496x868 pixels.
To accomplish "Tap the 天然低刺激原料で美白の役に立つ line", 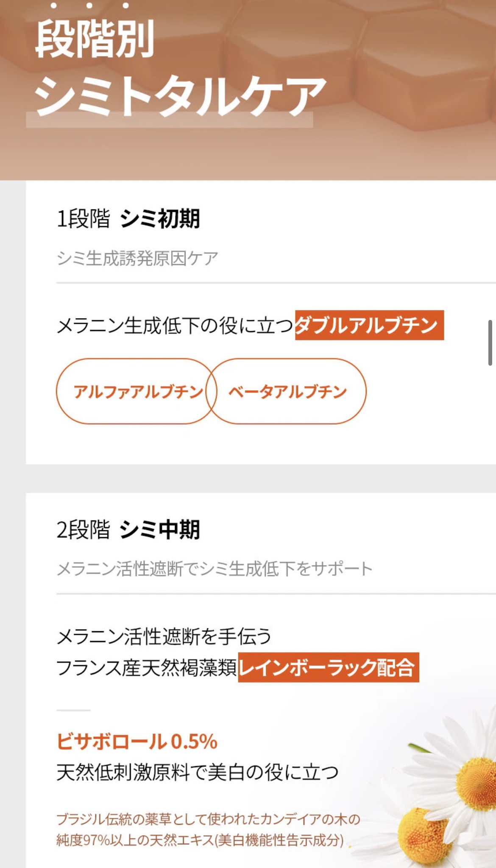I will [x=198, y=772].
